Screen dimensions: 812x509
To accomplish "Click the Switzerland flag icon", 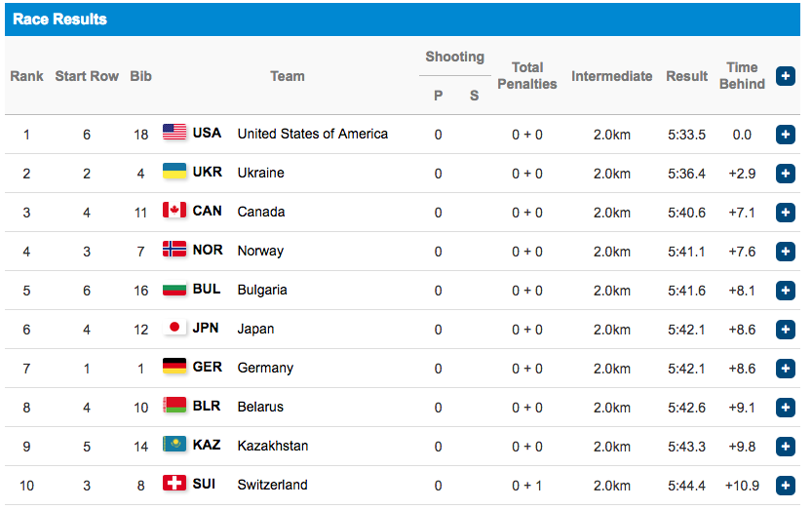I will tap(174, 484).
